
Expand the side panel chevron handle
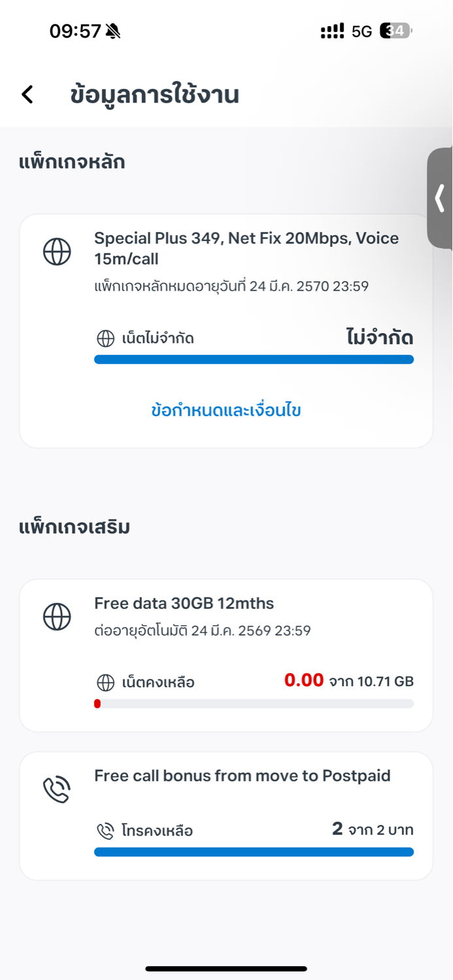[440, 198]
